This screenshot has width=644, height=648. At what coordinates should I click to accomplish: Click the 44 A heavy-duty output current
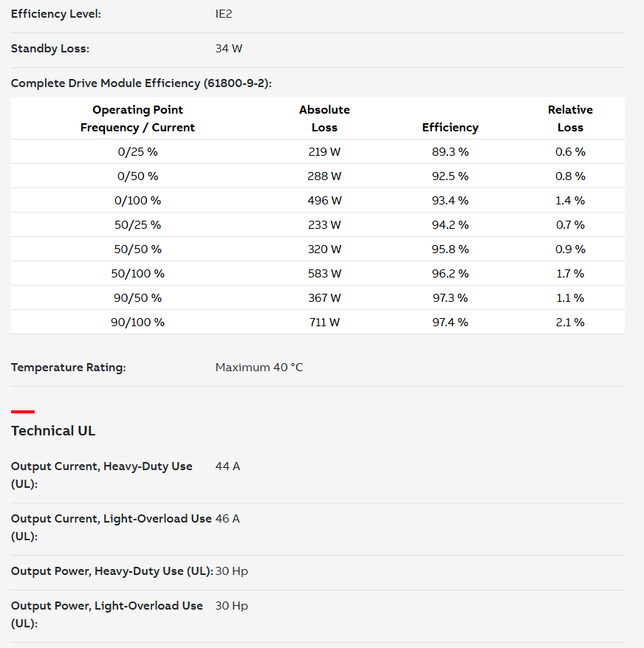tap(228, 466)
